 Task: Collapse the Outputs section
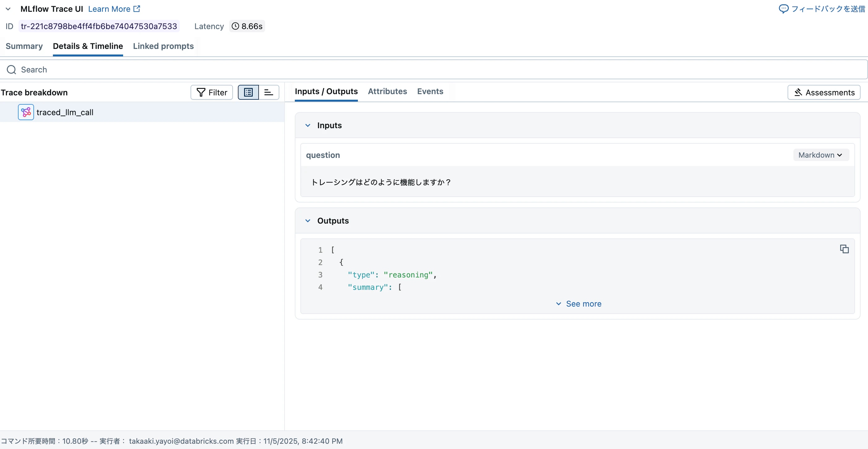point(308,220)
